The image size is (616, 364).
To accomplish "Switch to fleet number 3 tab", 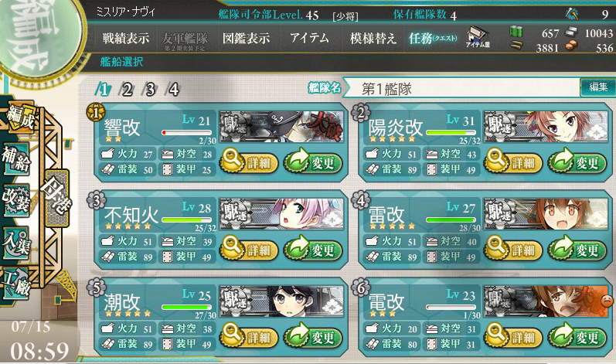I will coord(150,90).
